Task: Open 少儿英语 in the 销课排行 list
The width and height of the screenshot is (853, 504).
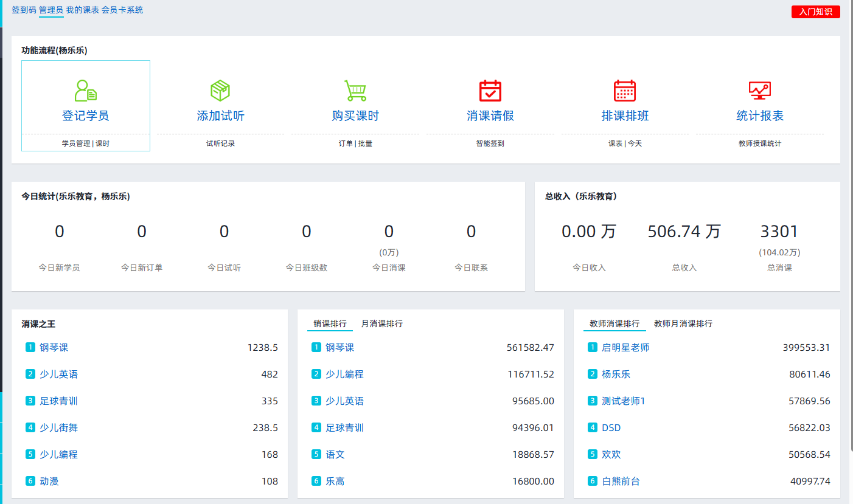Action: [345, 401]
